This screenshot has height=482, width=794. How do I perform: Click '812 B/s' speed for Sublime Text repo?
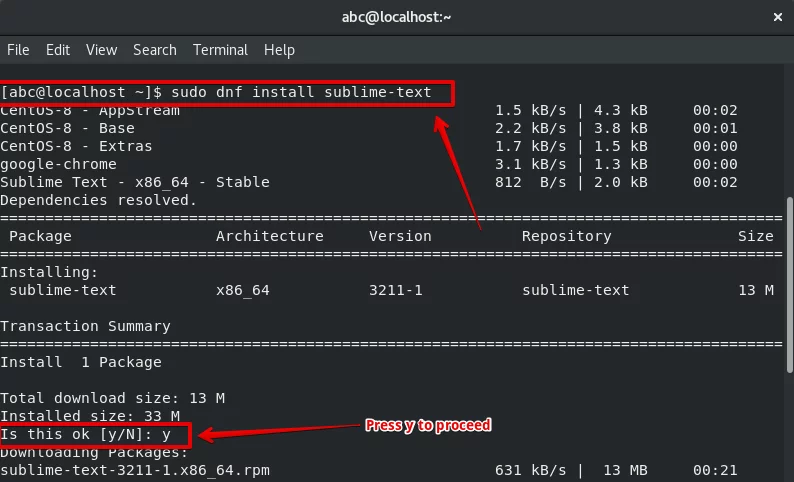point(531,182)
